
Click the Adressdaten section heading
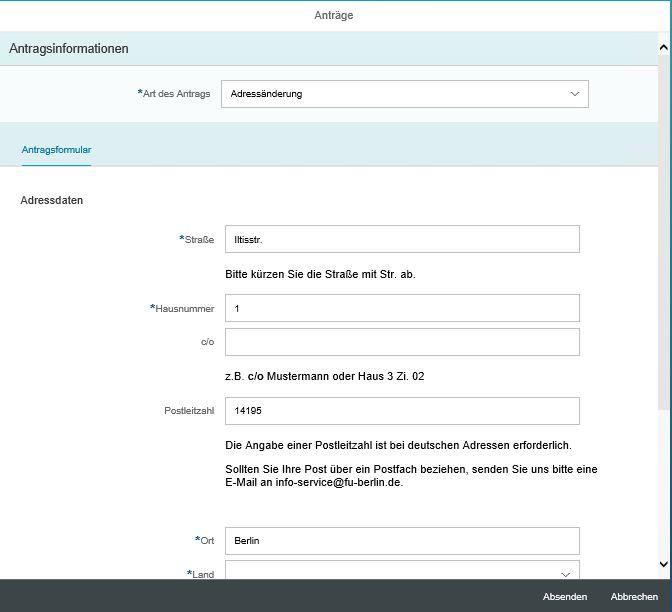52,200
